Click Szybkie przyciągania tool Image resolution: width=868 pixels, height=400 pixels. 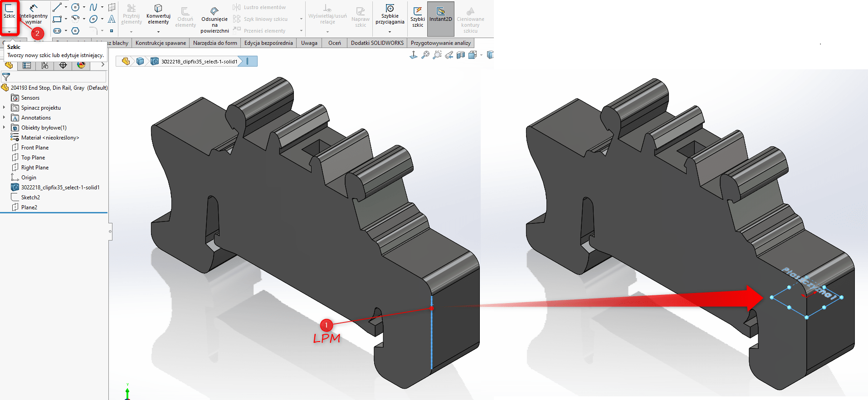click(390, 14)
